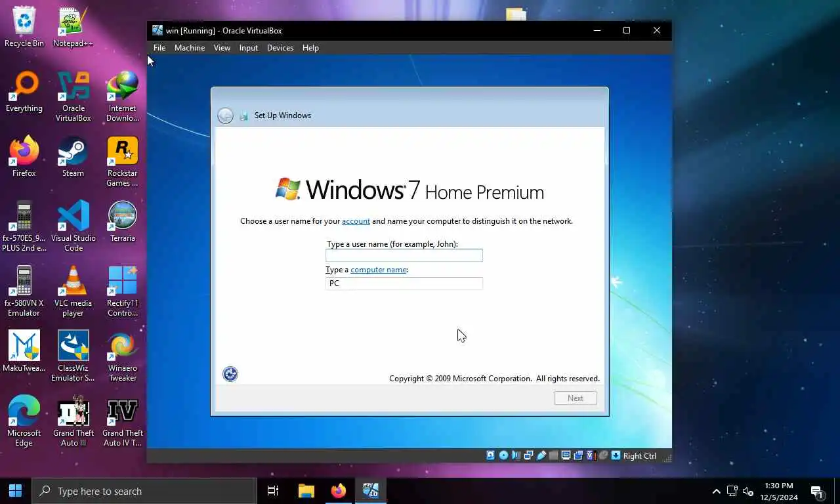
Task: Follow the 'account' hyperlink in setup text
Action: pyautogui.click(x=356, y=221)
